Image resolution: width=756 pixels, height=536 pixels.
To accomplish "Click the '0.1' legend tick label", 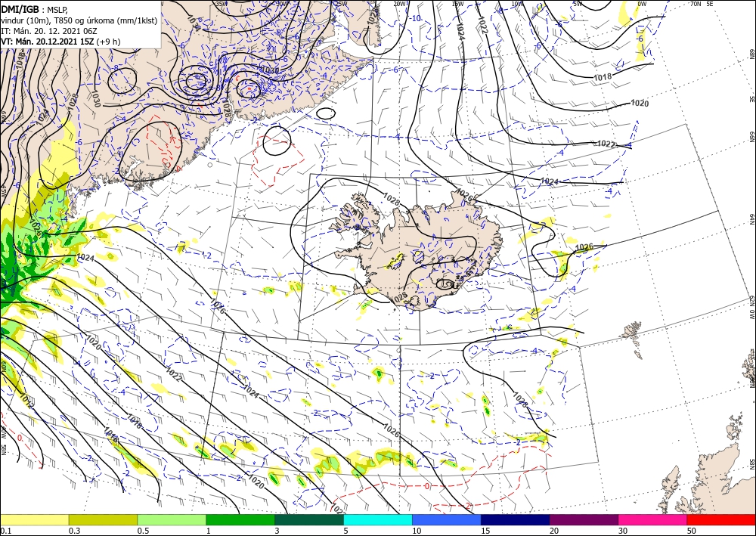I will [5, 531].
